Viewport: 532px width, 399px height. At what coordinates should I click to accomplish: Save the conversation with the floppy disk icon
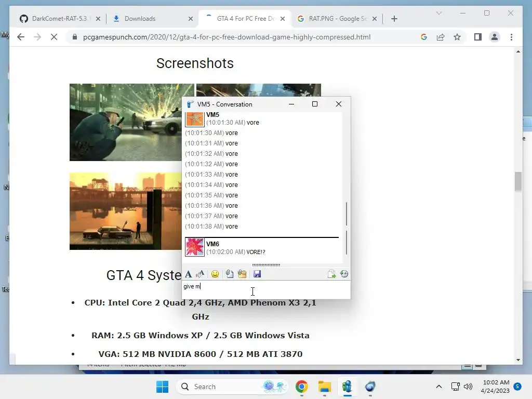point(257,274)
